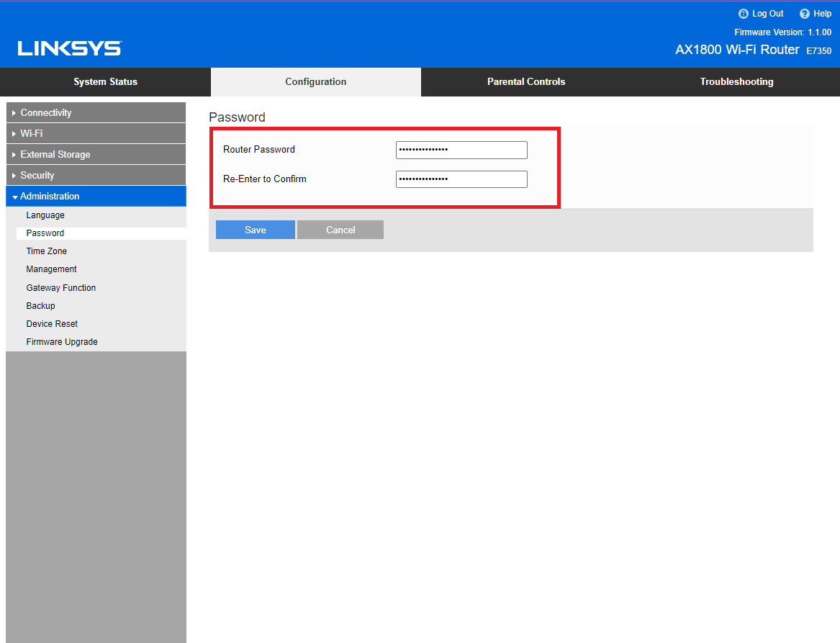840x643 pixels.
Task: Open the Firmware Upgrade page
Action: 62,342
